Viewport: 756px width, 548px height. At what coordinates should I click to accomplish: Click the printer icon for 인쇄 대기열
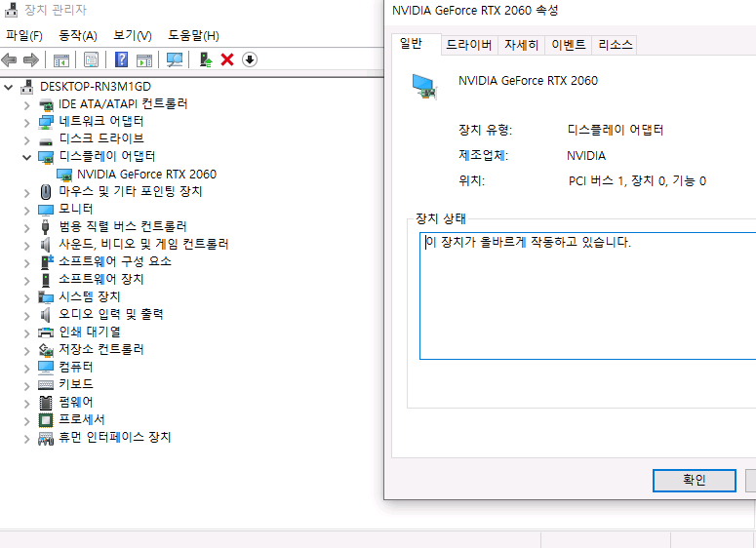click(45, 333)
